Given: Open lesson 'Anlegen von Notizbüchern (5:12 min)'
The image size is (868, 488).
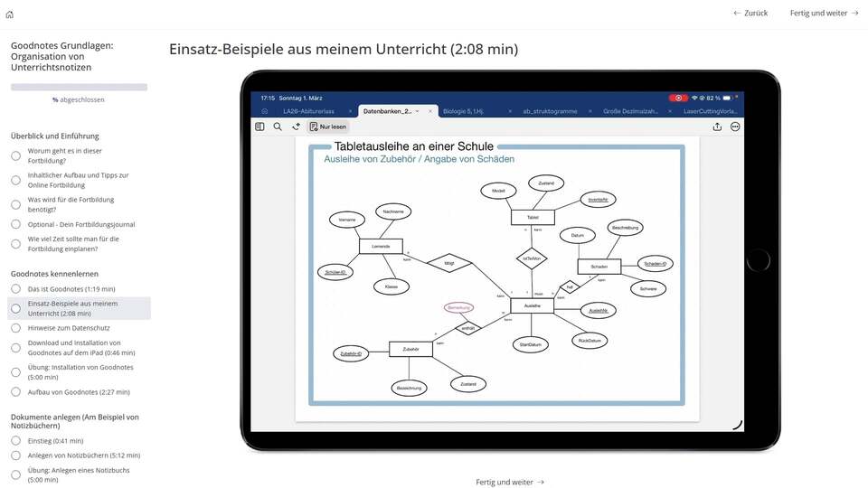Looking at the screenshot, I should tap(83, 455).
